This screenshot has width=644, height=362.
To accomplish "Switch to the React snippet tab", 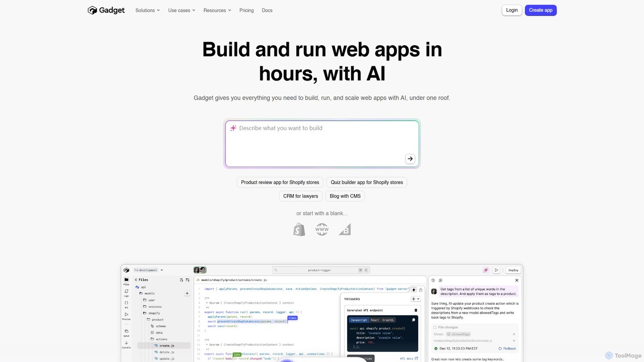I will pos(375,320).
